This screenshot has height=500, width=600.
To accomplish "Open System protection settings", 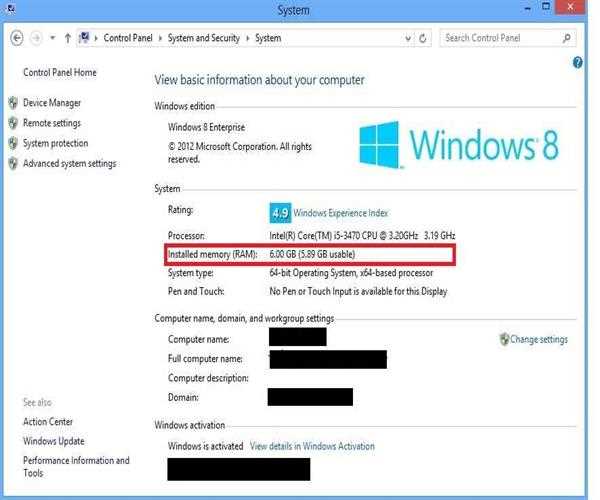I will (x=55, y=143).
